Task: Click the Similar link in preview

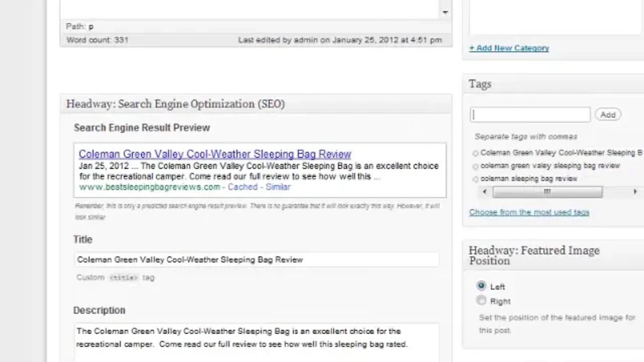Action: [278, 187]
